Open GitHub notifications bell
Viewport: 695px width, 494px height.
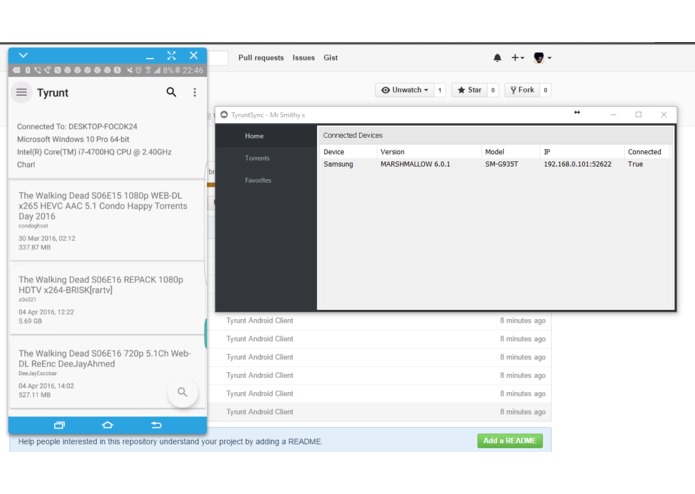tap(497, 58)
